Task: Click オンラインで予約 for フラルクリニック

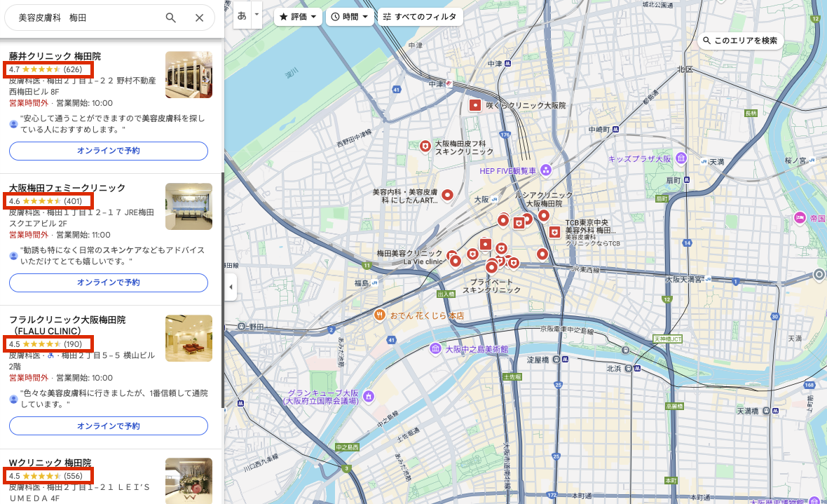Action: (x=109, y=426)
